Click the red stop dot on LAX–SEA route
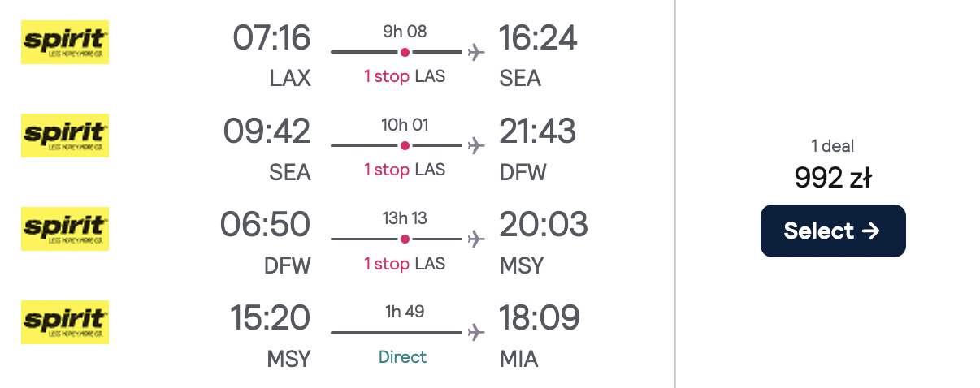 click(405, 53)
